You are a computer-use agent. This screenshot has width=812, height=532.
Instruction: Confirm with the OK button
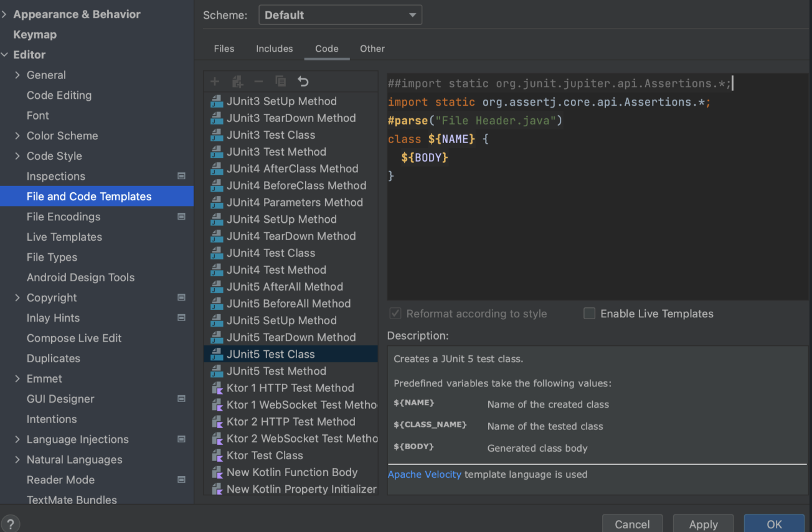coord(774,524)
